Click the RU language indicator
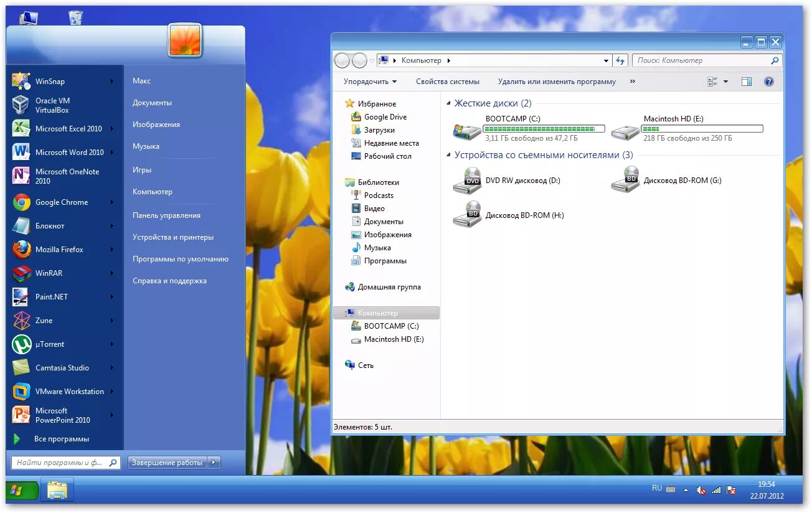 pyautogui.click(x=657, y=488)
